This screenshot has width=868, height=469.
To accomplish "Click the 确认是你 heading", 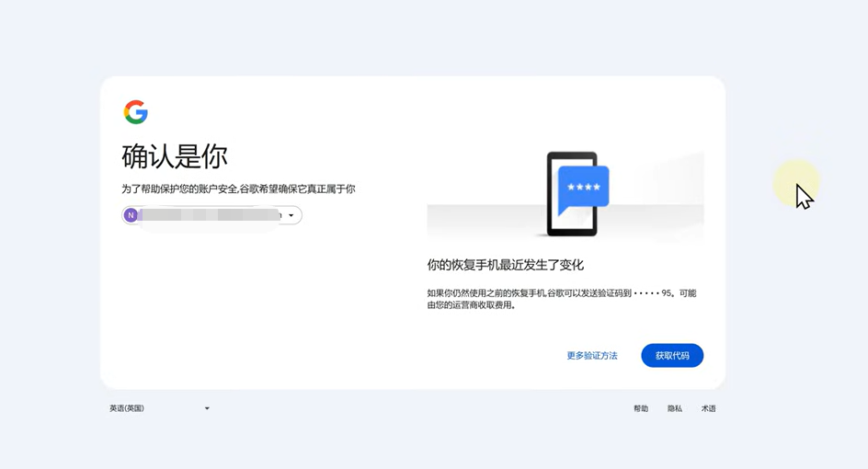I will 175,156.
